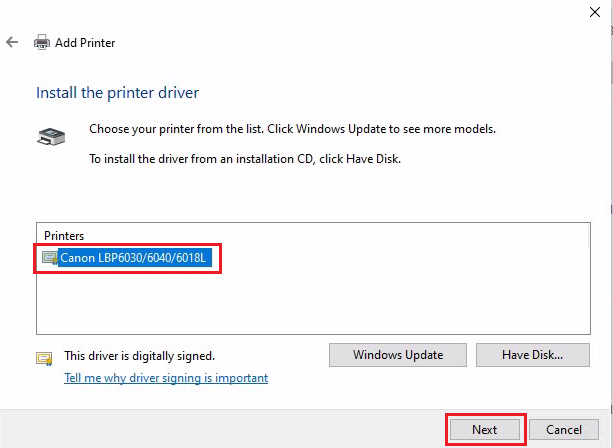Image resolution: width=613 pixels, height=448 pixels.
Task: Select Canon LBP6030/6040/6018L in the Printers list
Action: (x=132, y=258)
